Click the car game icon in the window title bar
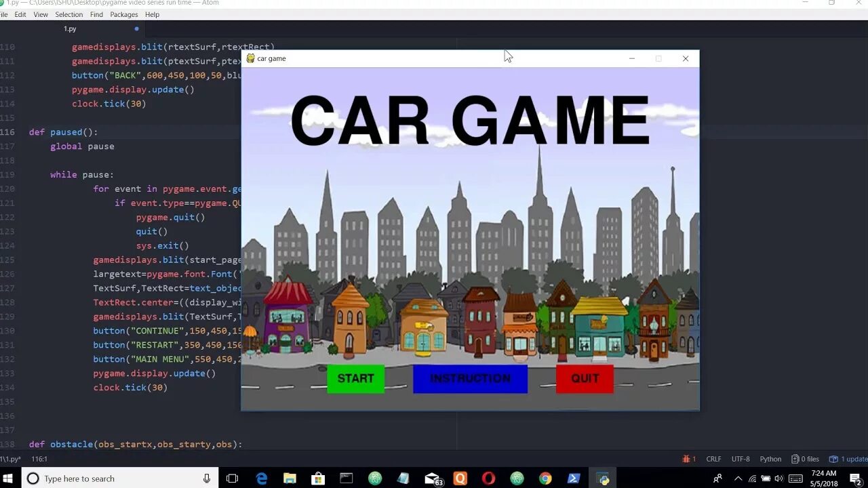Image resolution: width=868 pixels, height=488 pixels. click(252, 58)
